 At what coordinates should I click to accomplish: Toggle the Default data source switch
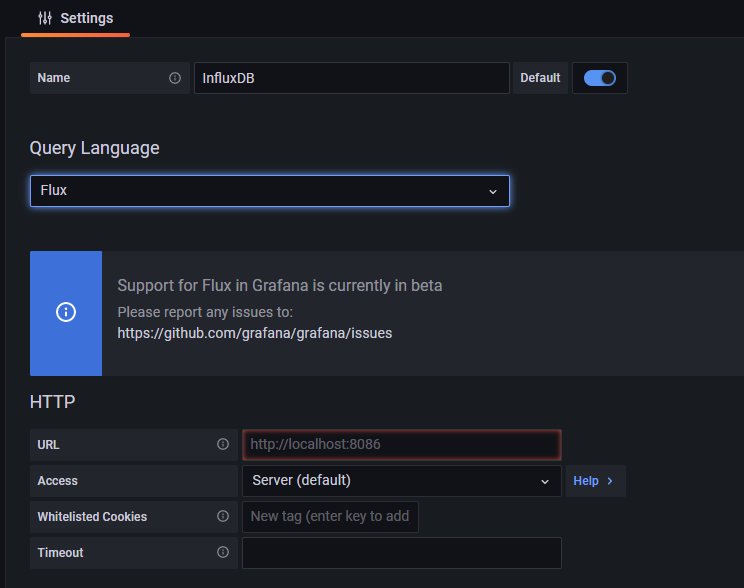point(600,78)
